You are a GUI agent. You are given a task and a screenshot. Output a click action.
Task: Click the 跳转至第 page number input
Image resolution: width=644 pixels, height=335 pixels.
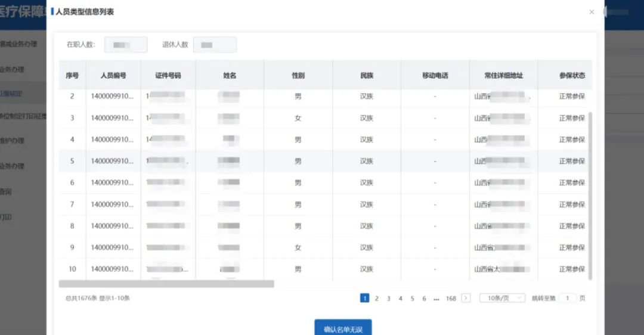click(567, 298)
